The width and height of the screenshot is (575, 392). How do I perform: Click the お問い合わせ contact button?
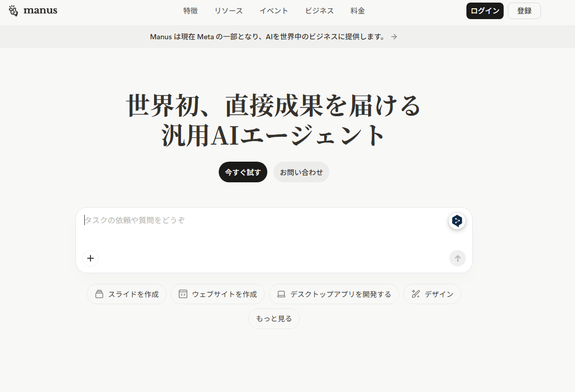point(301,173)
